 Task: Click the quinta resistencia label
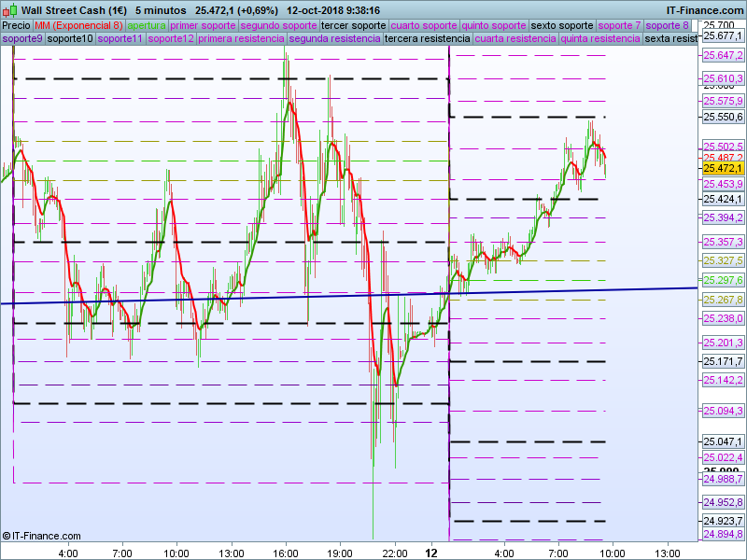tap(600, 38)
